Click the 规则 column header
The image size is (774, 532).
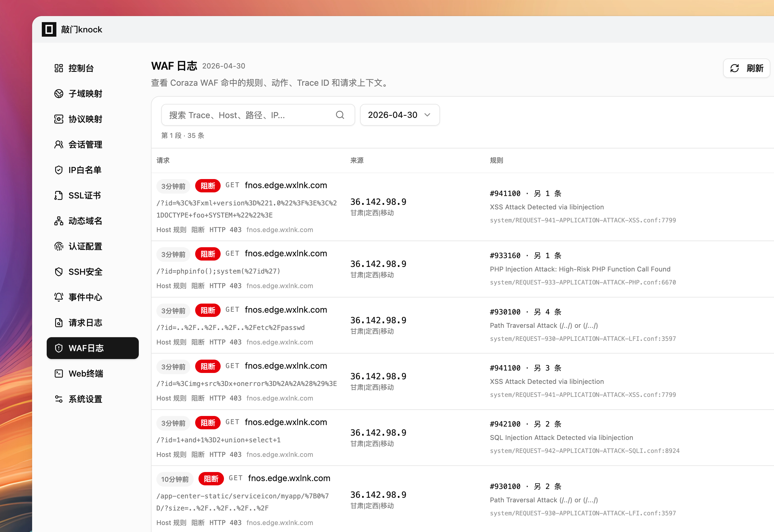[x=496, y=160]
